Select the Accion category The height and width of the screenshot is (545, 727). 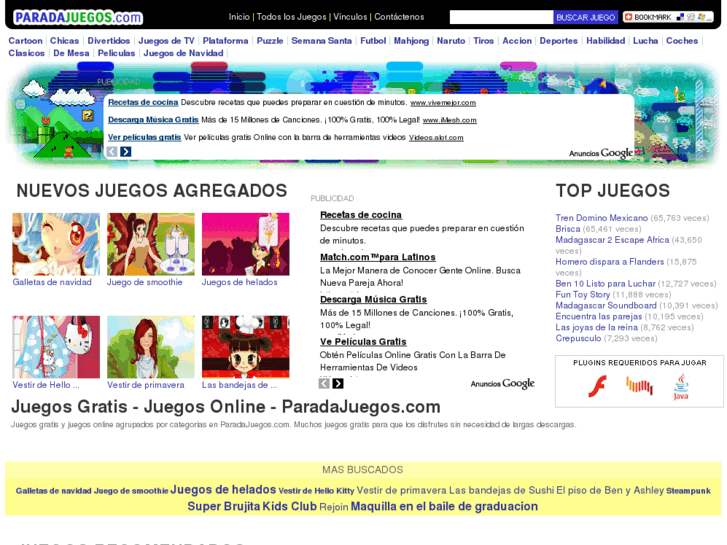click(517, 41)
